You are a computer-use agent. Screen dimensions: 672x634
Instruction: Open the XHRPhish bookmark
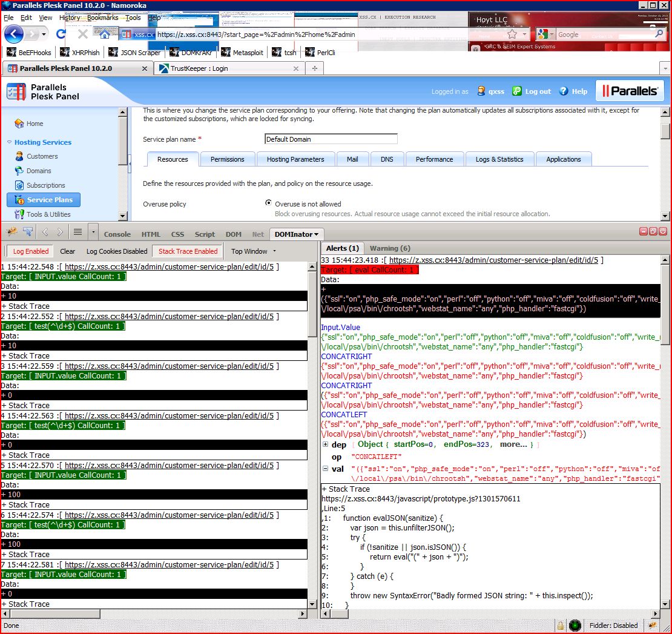coord(80,53)
